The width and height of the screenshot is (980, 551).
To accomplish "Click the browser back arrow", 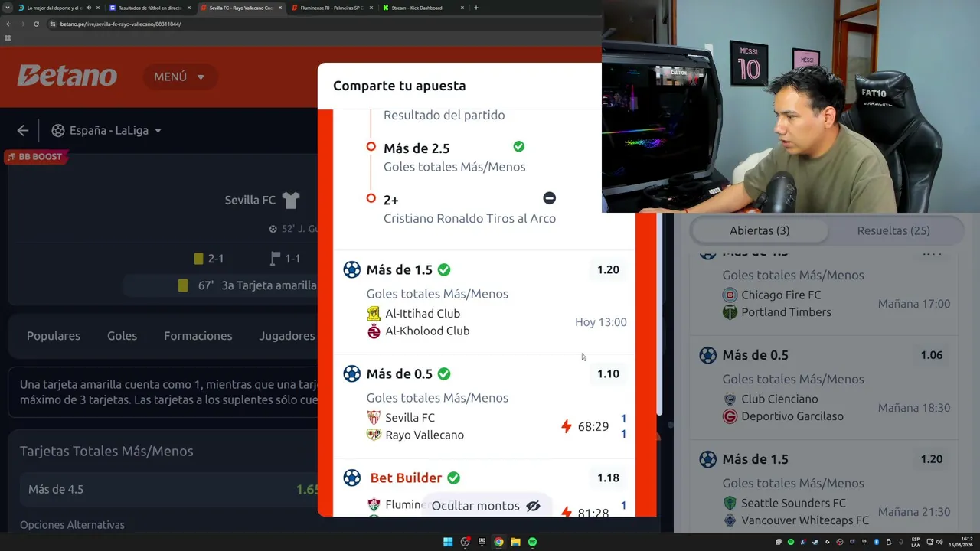I will pyautogui.click(x=8, y=24).
